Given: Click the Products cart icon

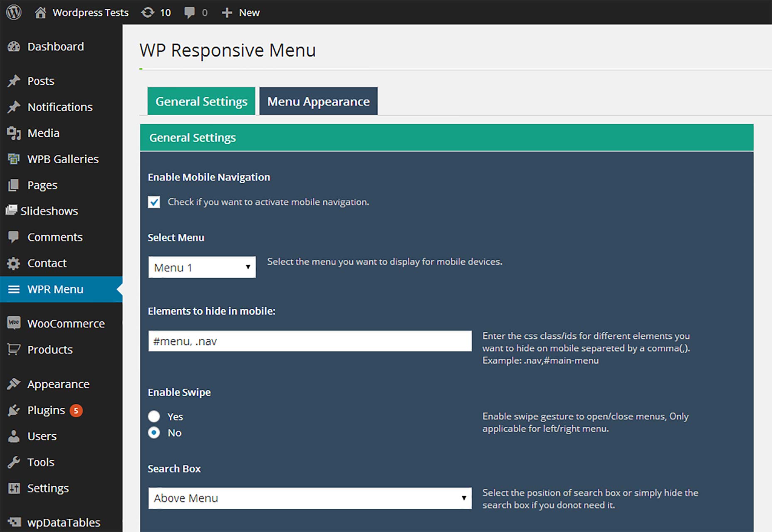Looking at the screenshot, I should tap(14, 350).
